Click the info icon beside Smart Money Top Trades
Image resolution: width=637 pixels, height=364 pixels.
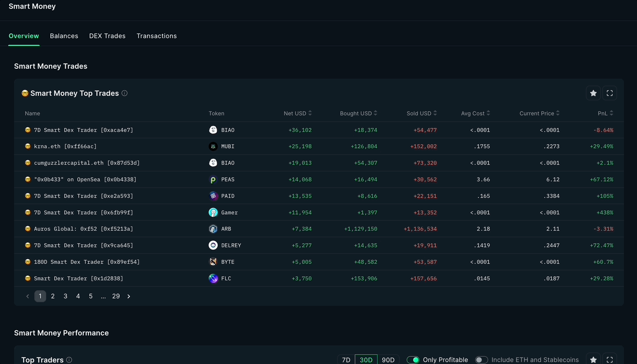pos(124,93)
